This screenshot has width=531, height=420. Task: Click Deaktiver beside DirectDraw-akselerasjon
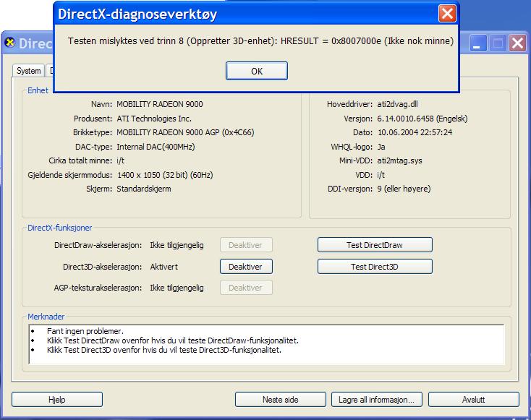(245, 245)
